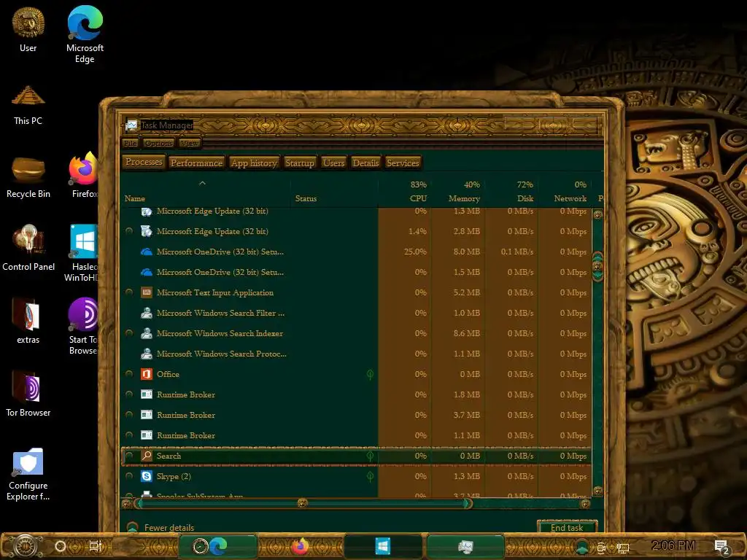
Task: Switch to the App history tab
Action: tap(254, 163)
